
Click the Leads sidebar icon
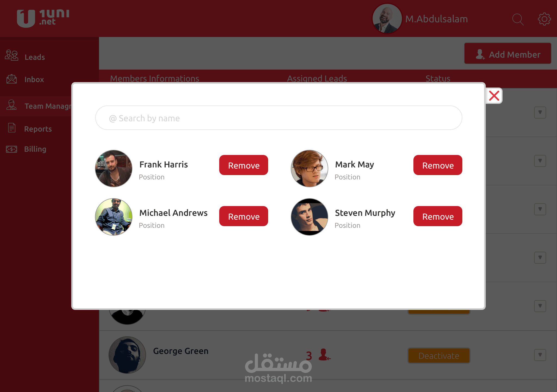point(11,55)
